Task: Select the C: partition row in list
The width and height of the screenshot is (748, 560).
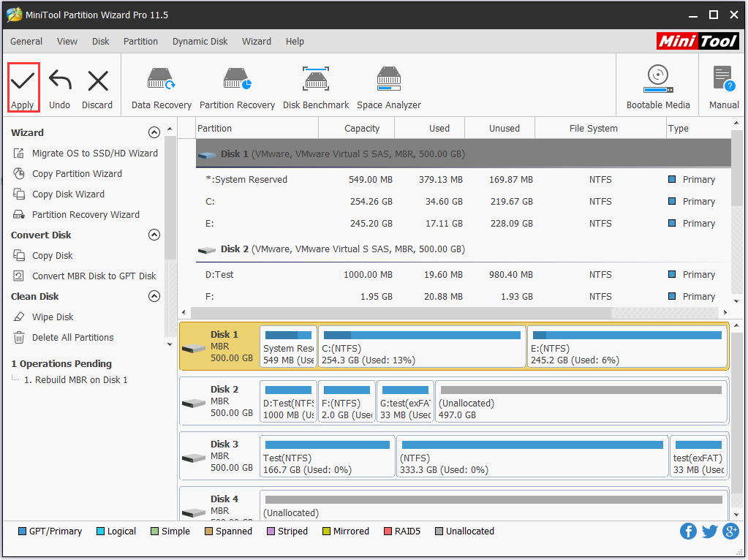Action: [464, 201]
